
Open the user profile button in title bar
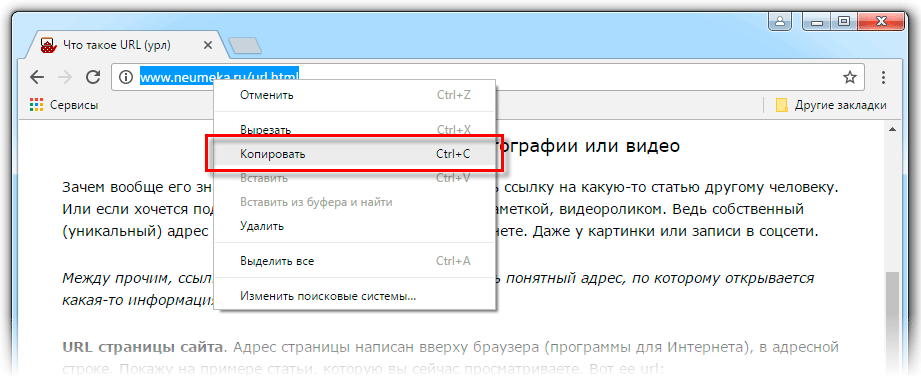pos(780,23)
